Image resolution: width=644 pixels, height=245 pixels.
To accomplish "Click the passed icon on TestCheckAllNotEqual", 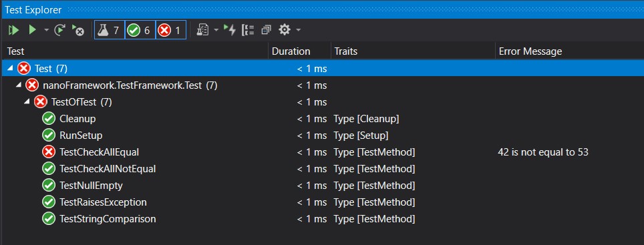I will (x=49, y=169).
